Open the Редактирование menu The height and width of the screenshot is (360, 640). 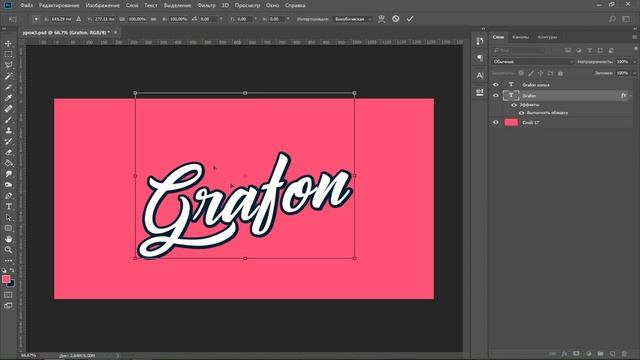[59, 5]
